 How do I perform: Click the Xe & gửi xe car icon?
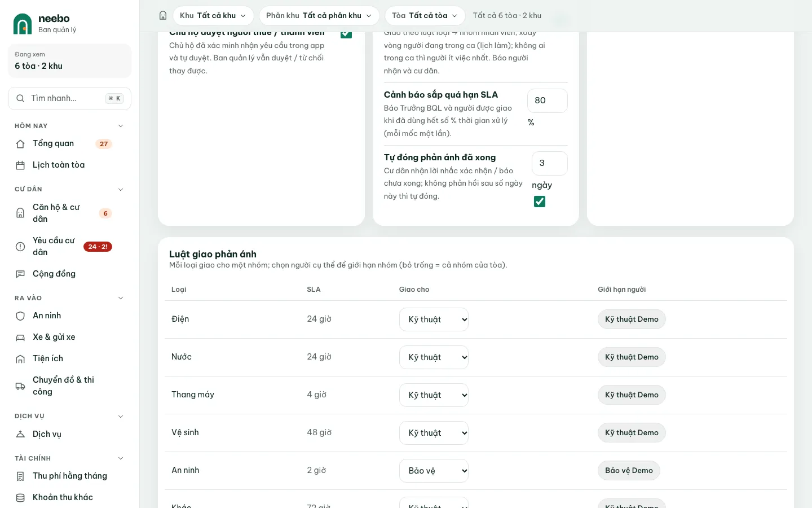pyautogui.click(x=20, y=338)
